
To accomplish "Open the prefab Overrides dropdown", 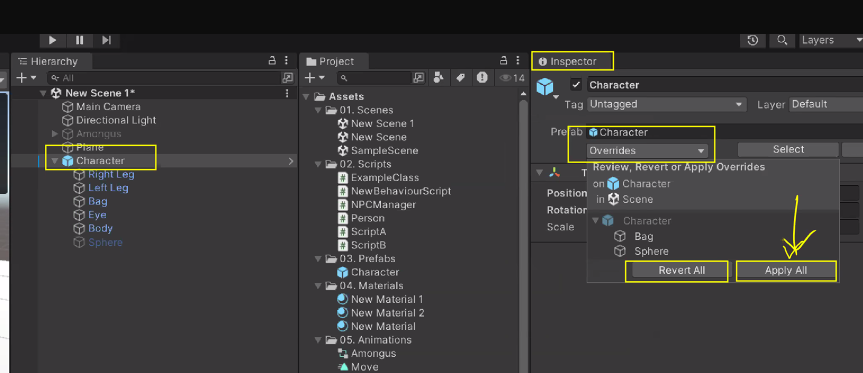I will coord(647,150).
